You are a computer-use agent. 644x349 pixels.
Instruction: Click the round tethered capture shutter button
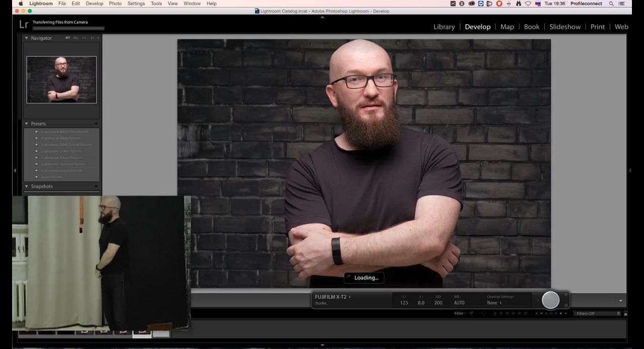(x=550, y=300)
